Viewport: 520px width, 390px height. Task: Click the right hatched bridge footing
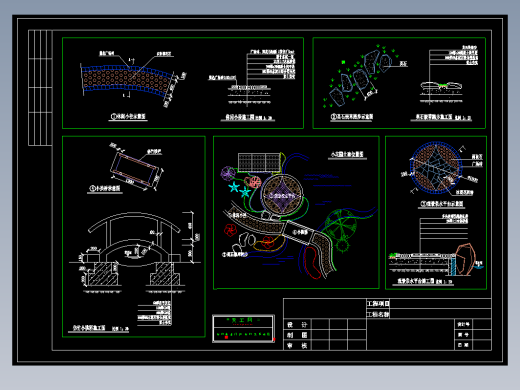(x=165, y=274)
